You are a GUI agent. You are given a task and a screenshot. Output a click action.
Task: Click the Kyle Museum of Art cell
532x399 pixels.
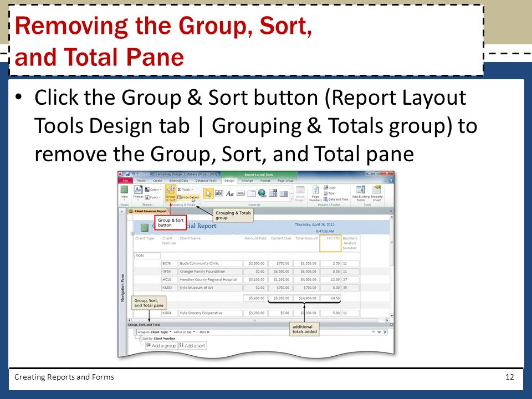point(211,288)
